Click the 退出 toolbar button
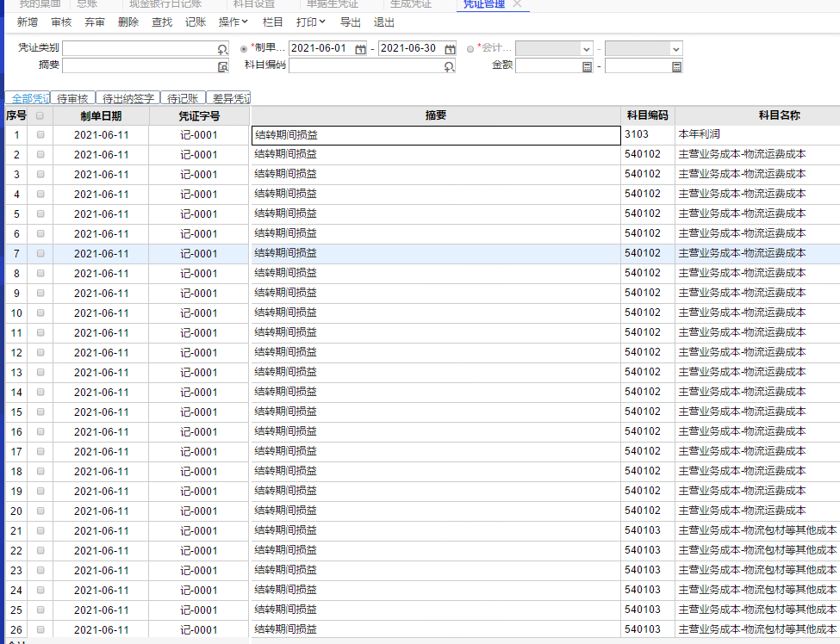 384,22
